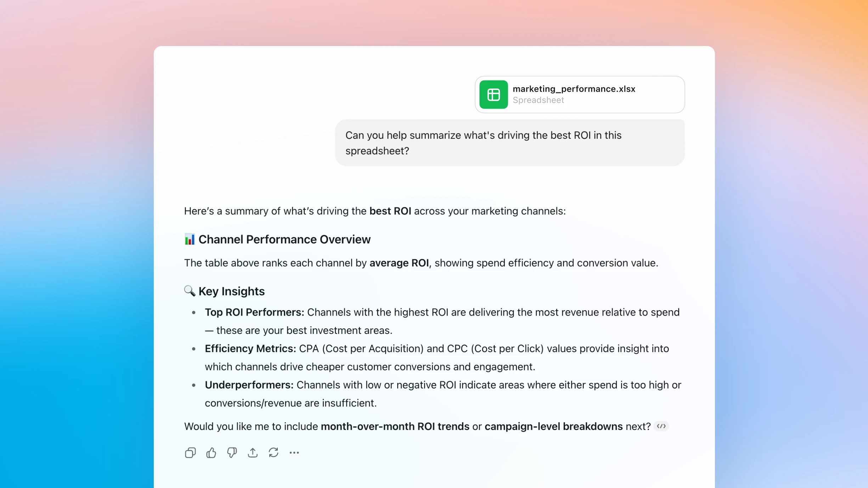Click the Top ROI Performers bullet text

pyautogui.click(x=254, y=312)
